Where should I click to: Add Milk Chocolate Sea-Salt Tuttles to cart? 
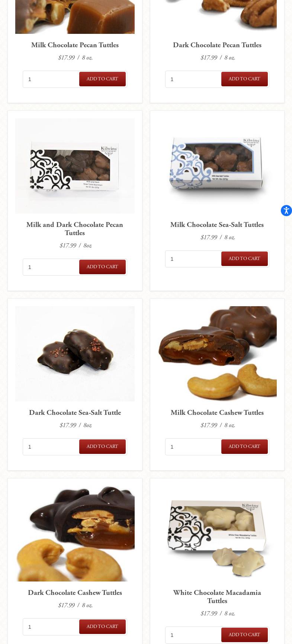coord(244,259)
